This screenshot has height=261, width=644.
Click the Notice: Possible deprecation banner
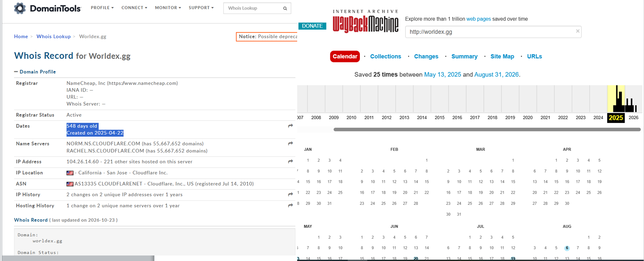pos(266,36)
